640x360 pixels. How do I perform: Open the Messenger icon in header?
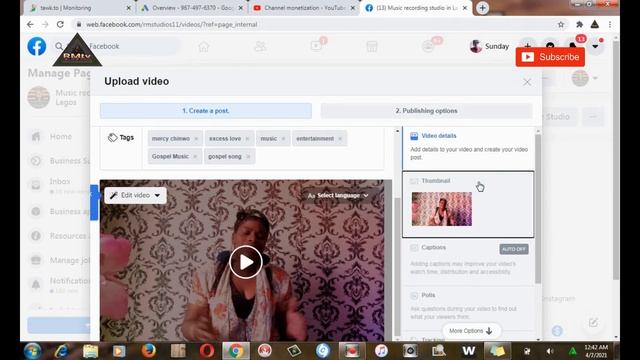[550, 45]
